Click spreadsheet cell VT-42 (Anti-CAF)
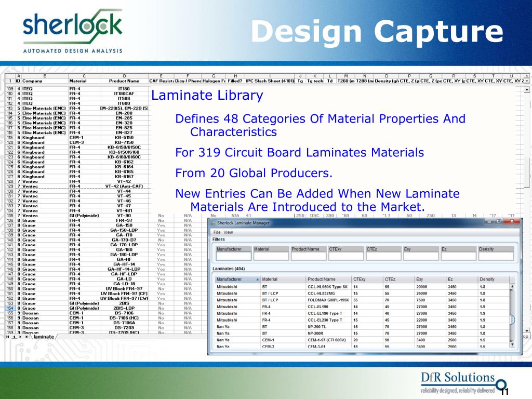532x399 pixels. (124, 187)
